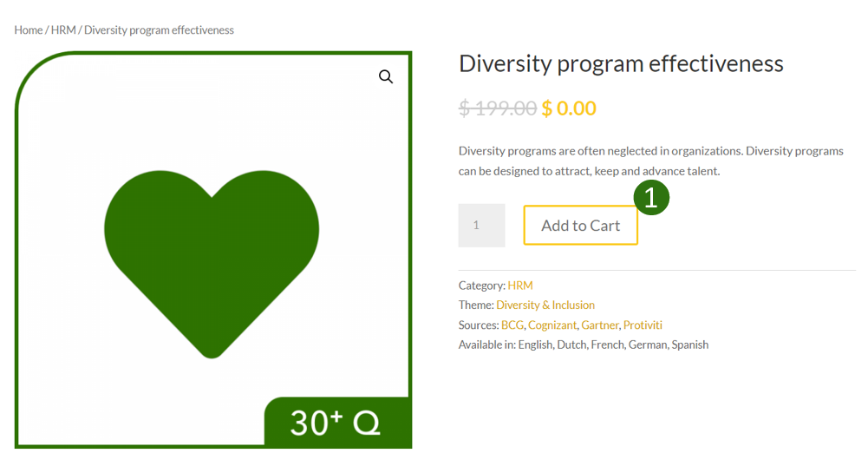Open the Gartner source link
This screenshot has height=473, width=868.
pyautogui.click(x=599, y=325)
